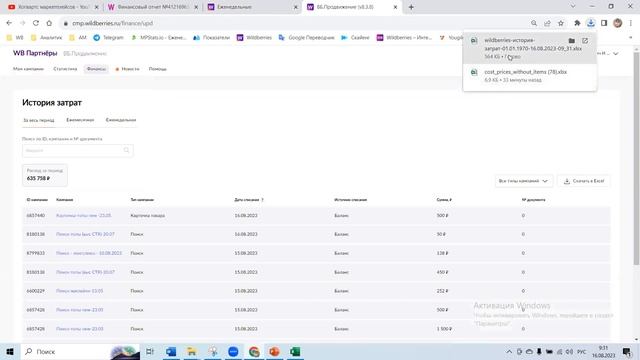Open the browser home page
The image size is (640, 360).
point(49,23)
